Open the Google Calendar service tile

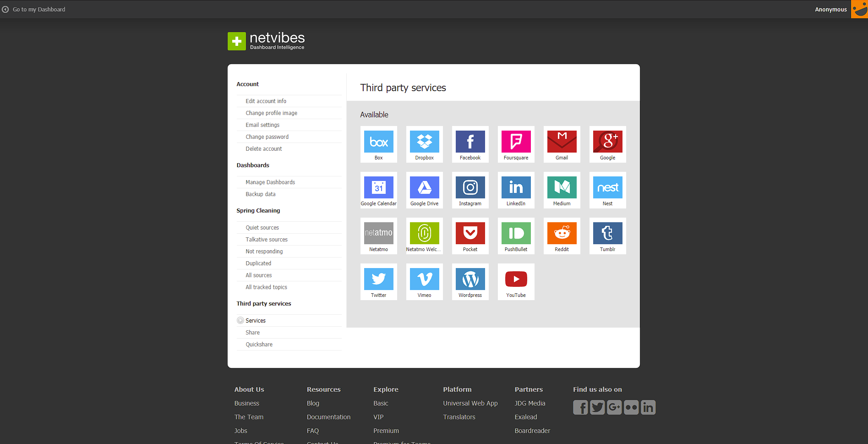click(x=378, y=190)
